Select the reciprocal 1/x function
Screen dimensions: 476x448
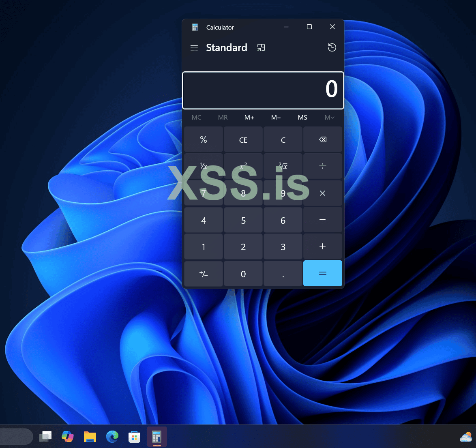(x=203, y=166)
